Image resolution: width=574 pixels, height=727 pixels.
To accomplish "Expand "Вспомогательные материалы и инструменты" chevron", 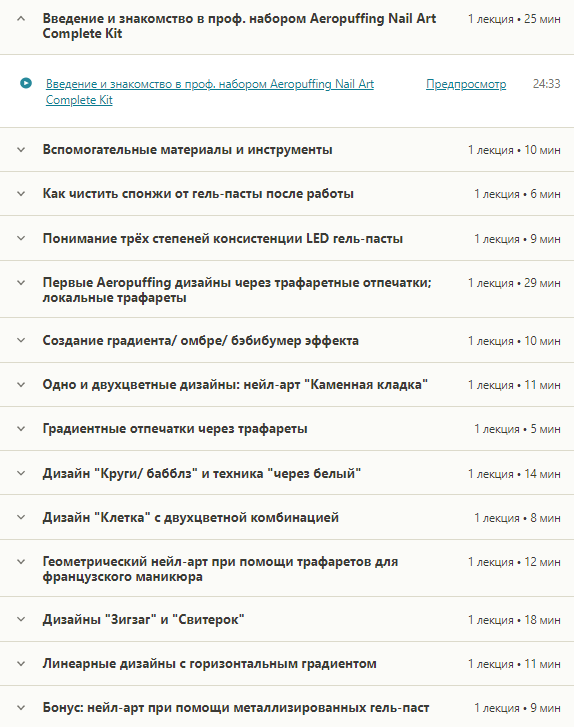I will [21, 150].
